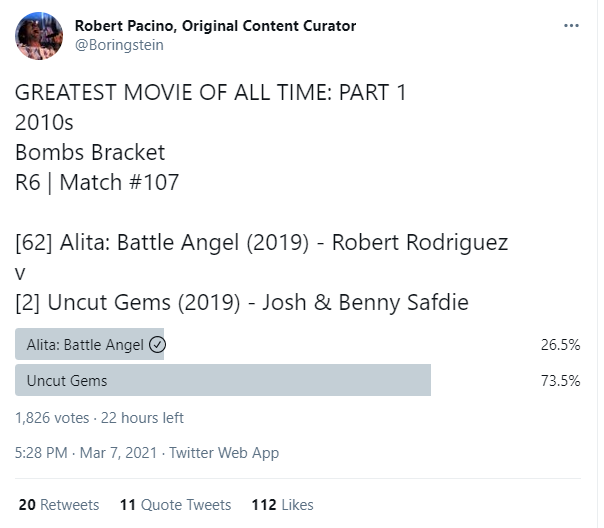Screen dimensions: 604x528
Task: Click the 73.5% poll result
Action: point(560,381)
